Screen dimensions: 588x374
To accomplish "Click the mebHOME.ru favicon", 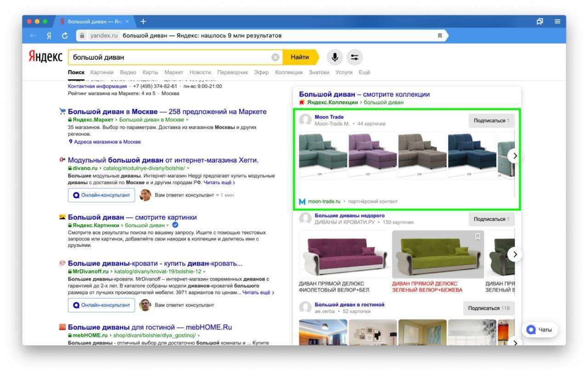I will tap(62, 327).
